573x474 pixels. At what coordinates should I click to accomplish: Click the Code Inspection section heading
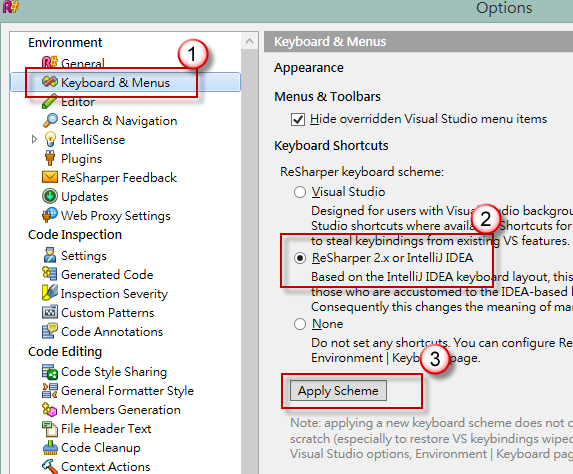coord(75,235)
